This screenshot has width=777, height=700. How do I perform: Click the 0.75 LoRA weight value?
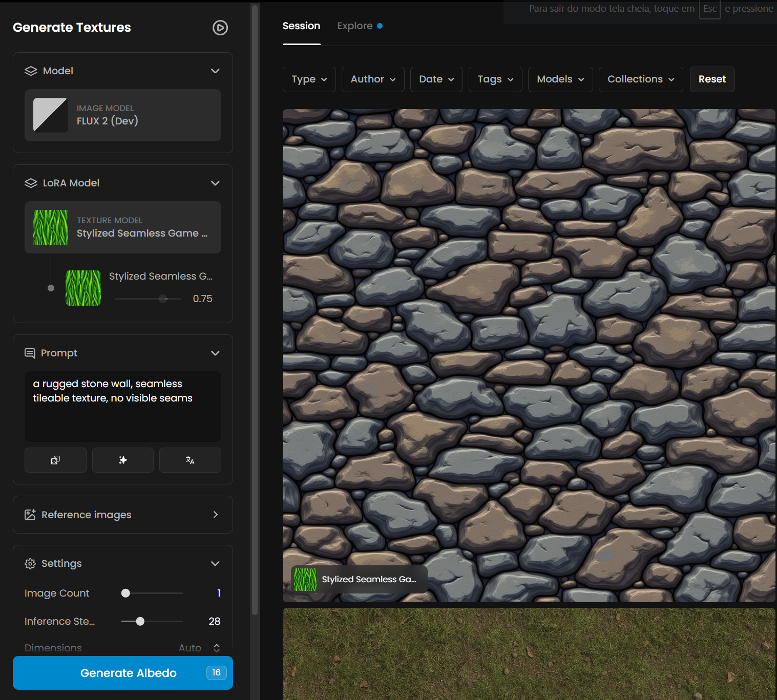[202, 299]
